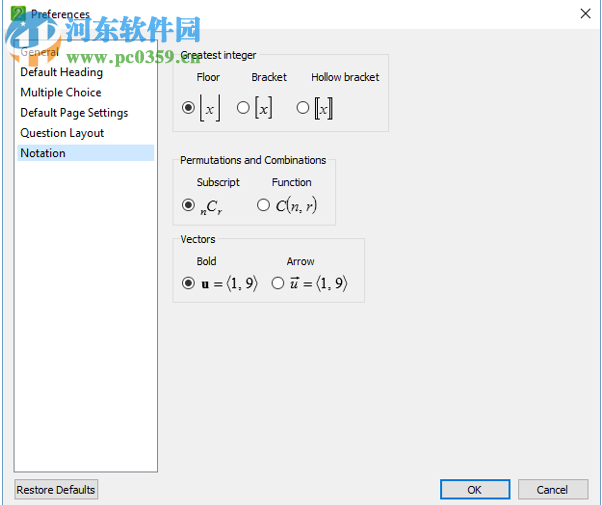Click the Floor label text
The width and height of the screenshot is (602, 505).
click(208, 77)
